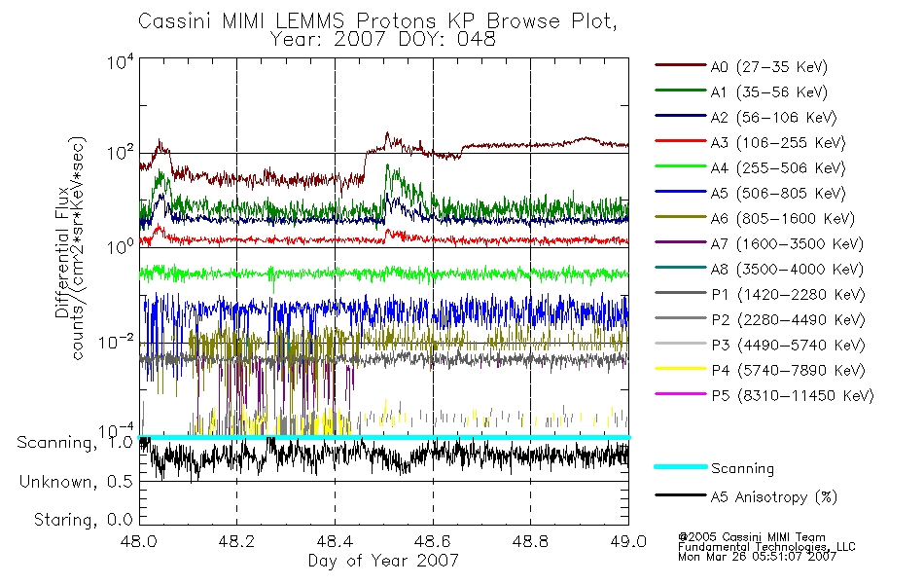Click the x-axis tick label 48.0
This screenshot has width=924, height=584.
[x=139, y=541]
